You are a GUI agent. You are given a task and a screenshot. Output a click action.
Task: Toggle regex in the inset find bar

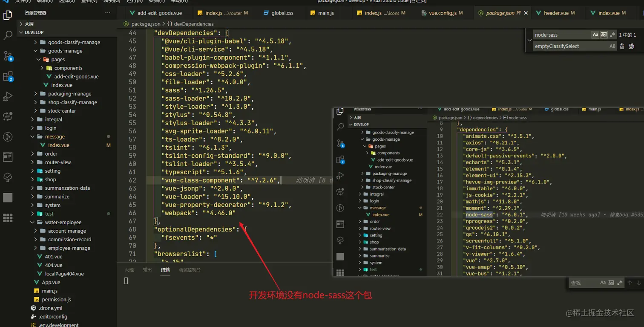[x=620, y=283]
